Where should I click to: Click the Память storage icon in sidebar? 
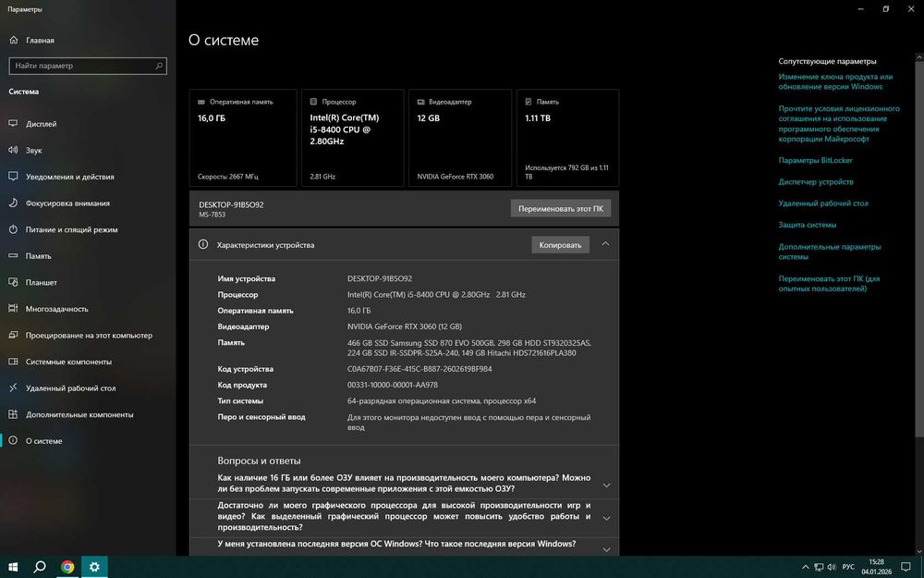(13, 256)
